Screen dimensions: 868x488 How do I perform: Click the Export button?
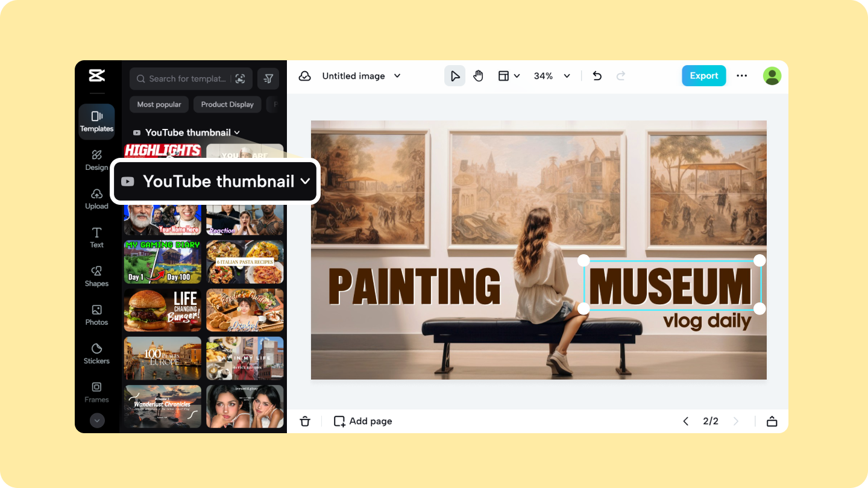click(x=703, y=75)
